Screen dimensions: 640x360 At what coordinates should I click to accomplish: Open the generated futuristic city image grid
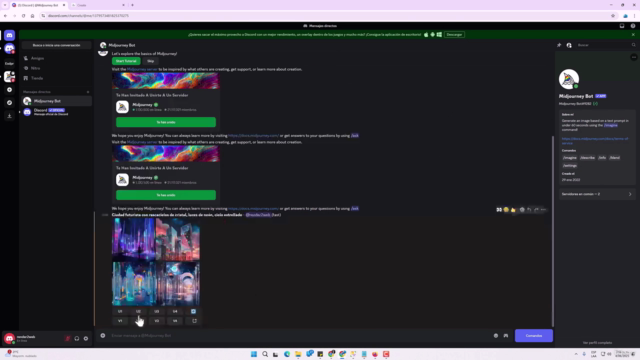click(156, 262)
